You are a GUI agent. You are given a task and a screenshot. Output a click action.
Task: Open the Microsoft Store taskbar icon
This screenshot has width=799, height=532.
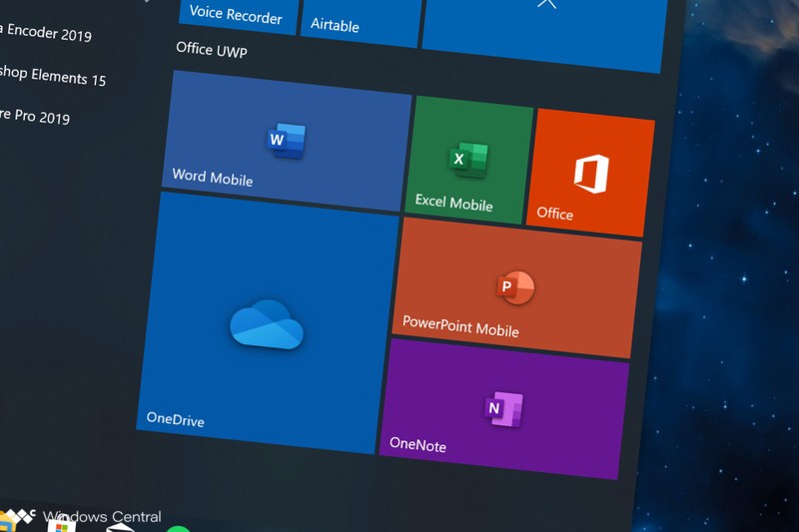point(62,526)
